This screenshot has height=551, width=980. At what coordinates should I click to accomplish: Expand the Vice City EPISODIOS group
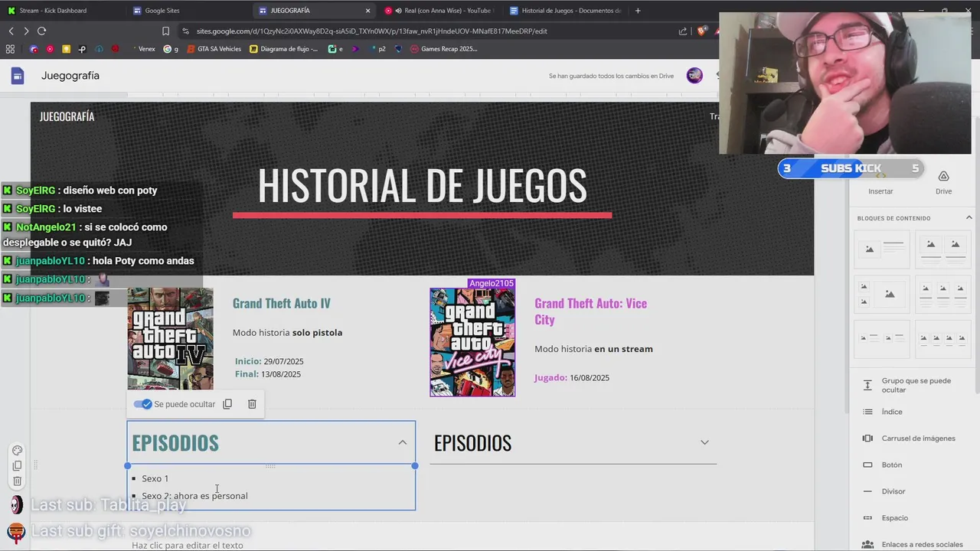coord(704,442)
